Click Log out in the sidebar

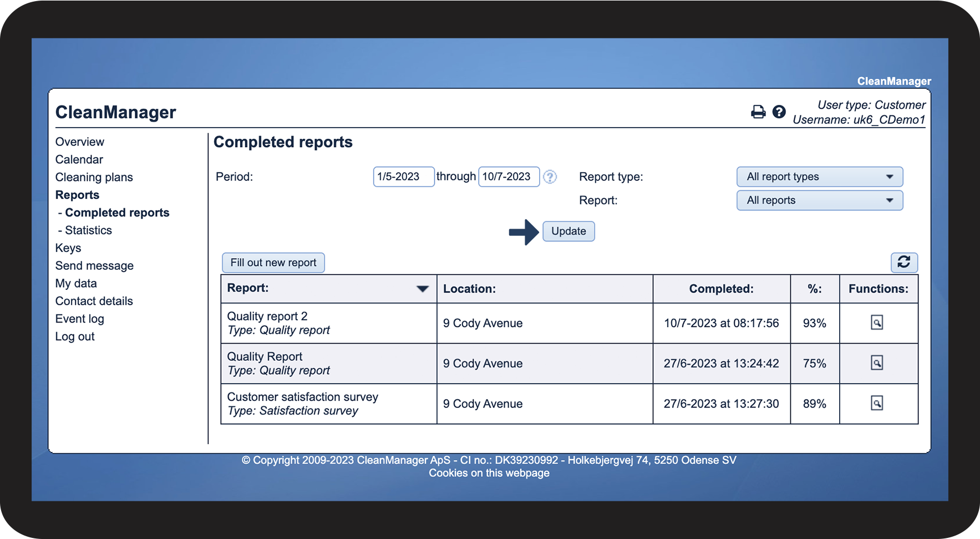[x=75, y=336]
